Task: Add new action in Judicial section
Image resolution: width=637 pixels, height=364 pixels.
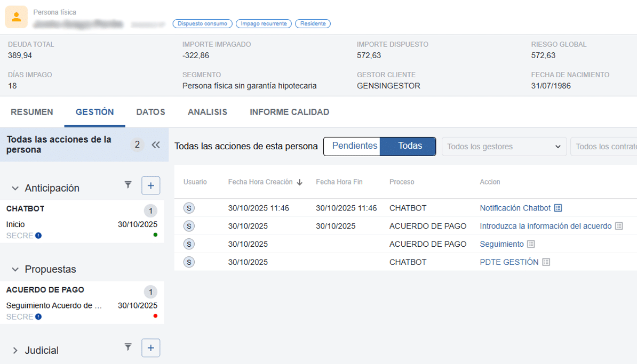Action: click(x=150, y=348)
